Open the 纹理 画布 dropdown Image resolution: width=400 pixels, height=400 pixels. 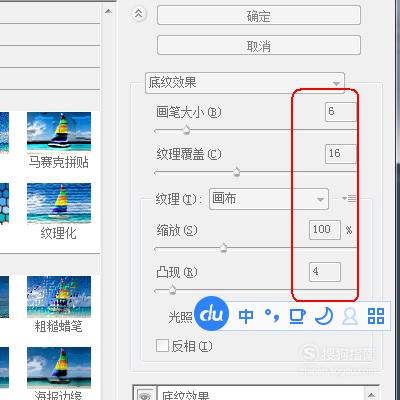click(x=269, y=199)
